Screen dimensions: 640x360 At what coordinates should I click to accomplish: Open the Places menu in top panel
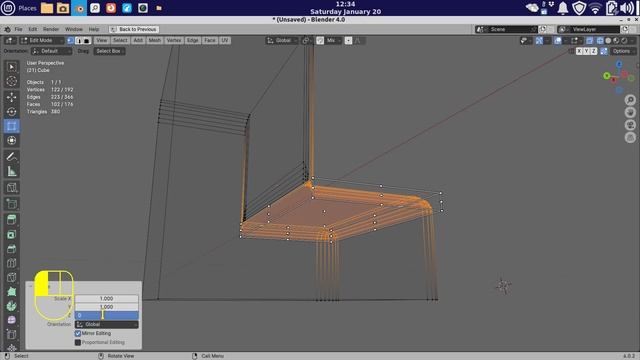coord(27,8)
